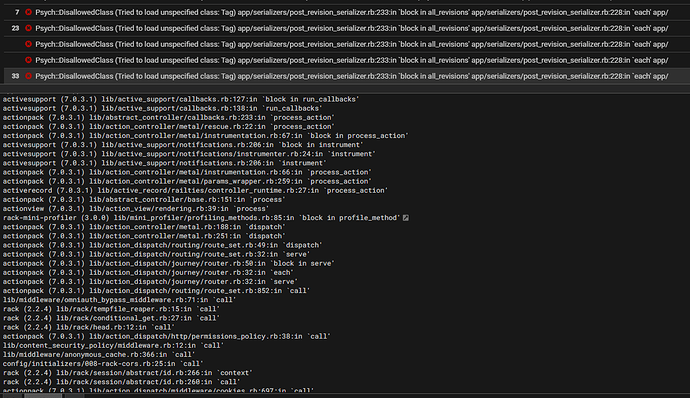Select the error row with count 23
The height and width of the screenshot is (398, 690).
coord(347,28)
